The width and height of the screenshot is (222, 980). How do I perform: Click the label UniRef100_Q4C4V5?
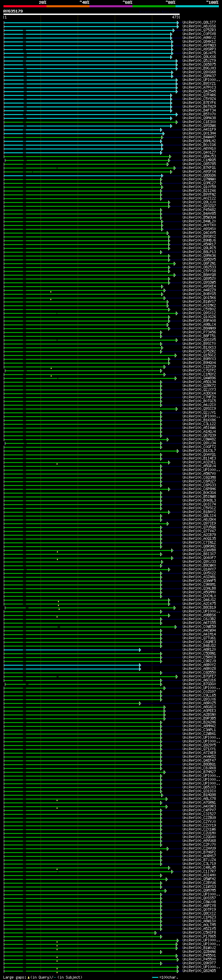(x=199, y=233)
